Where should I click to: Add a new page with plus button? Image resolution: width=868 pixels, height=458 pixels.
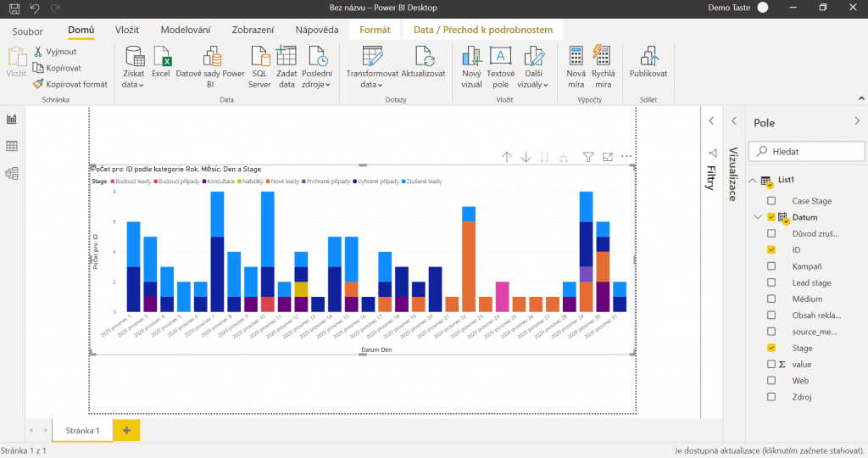pos(126,431)
